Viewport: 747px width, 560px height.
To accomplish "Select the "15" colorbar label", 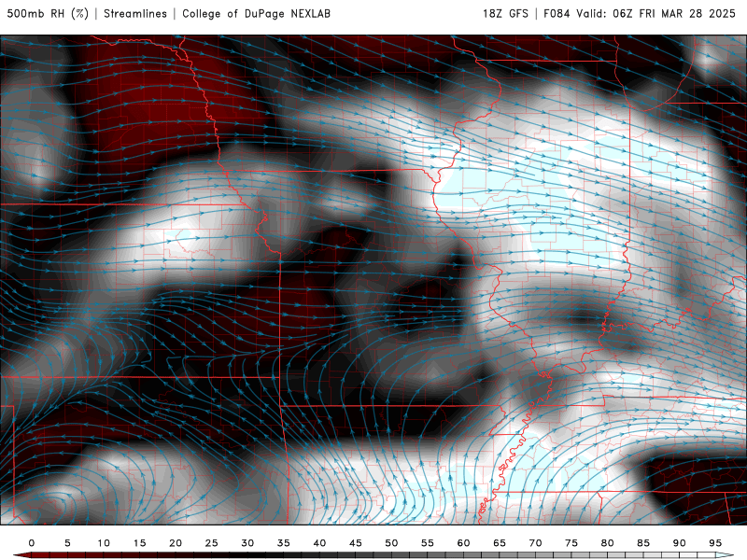I will tap(139, 543).
